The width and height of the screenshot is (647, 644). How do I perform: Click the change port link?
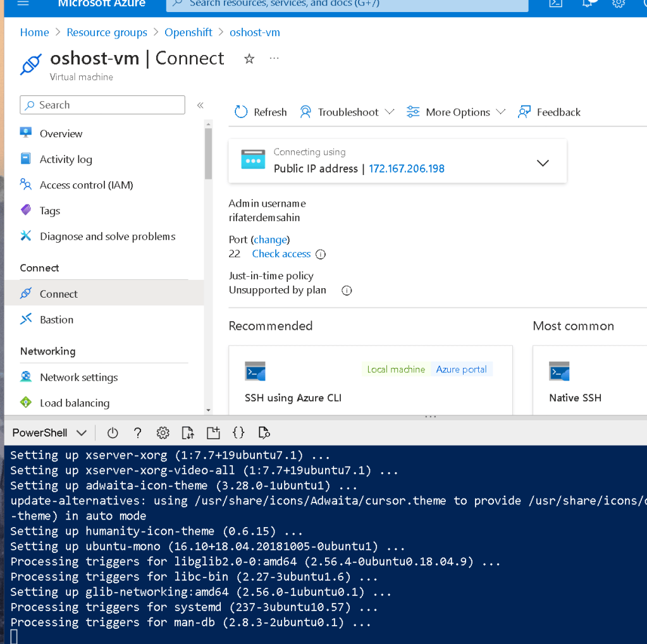[270, 240]
